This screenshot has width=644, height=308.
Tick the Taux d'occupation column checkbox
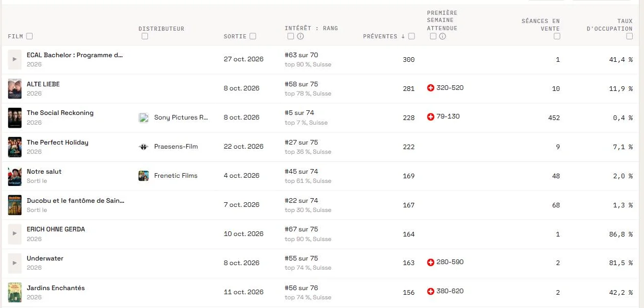click(630, 36)
